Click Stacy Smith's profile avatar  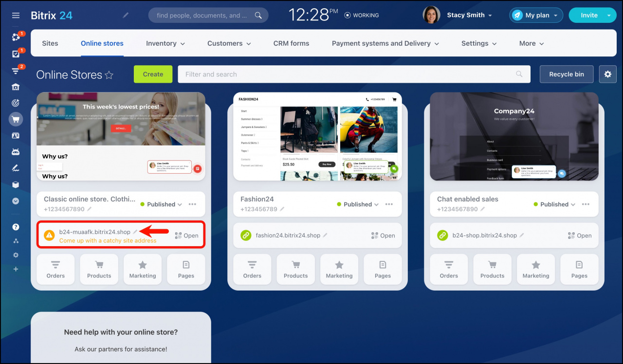click(x=431, y=15)
